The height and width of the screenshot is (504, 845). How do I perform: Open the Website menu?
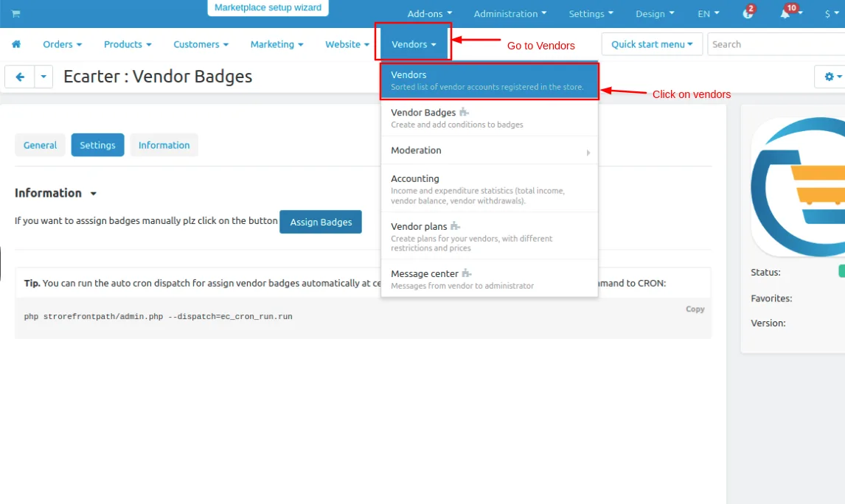coord(347,44)
